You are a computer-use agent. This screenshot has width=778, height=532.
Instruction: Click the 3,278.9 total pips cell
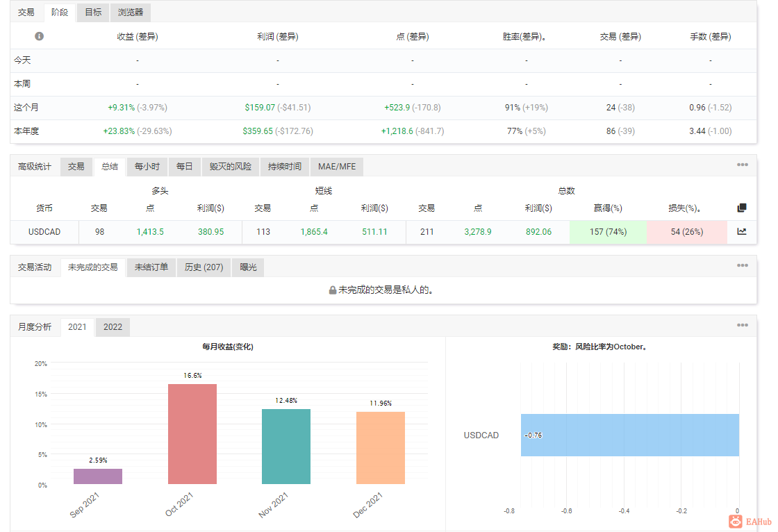pyautogui.click(x=478, y=232)
